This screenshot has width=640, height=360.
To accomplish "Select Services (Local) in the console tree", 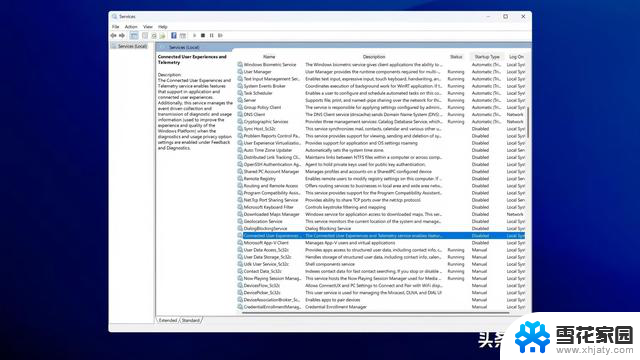I will tap(132, 46).
